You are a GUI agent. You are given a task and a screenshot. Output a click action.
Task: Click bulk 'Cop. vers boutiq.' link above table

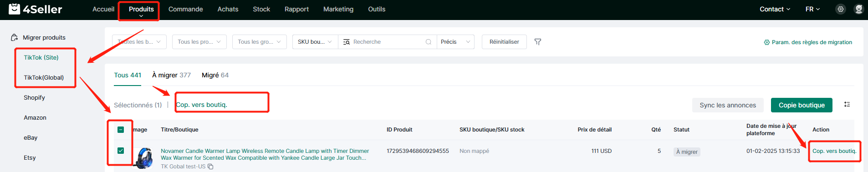tap(201, 105)
